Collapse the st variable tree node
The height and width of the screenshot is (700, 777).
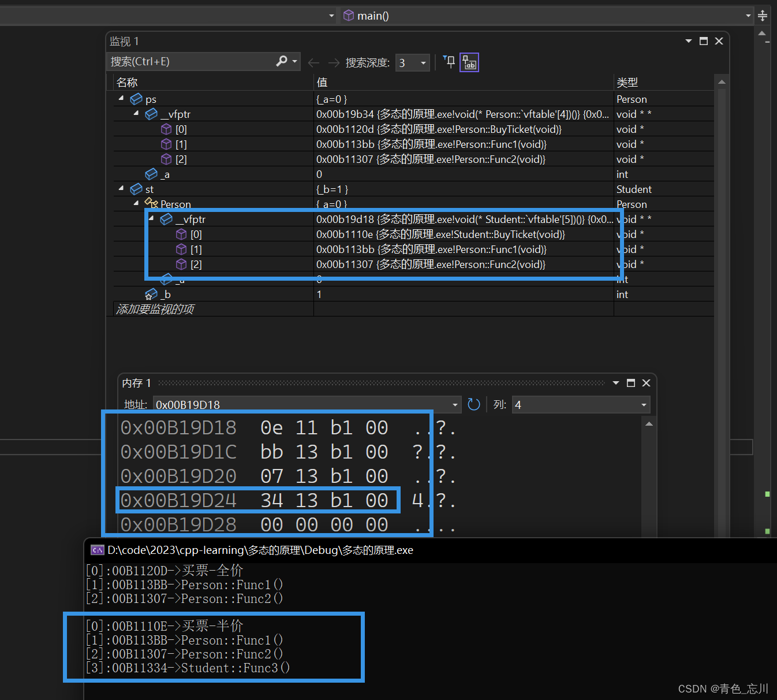coord(121,189)
